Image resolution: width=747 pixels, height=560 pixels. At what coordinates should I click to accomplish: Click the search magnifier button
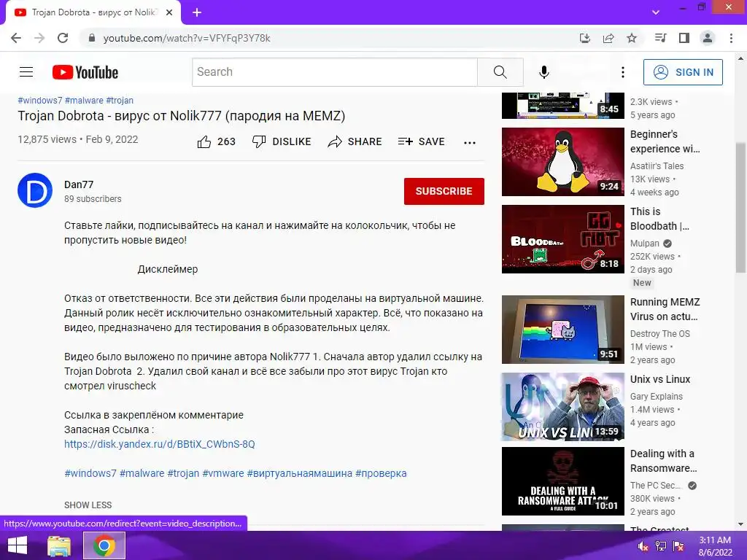coord(500,72)
